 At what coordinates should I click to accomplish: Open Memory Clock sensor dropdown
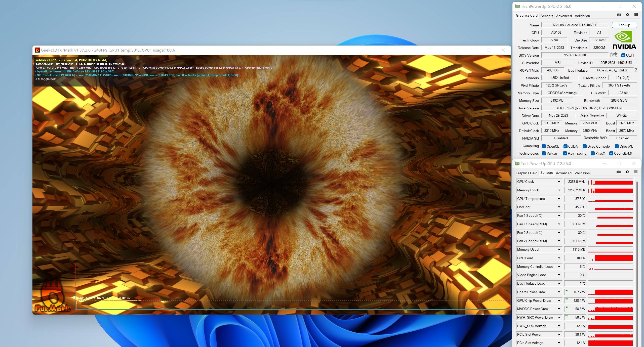point(559,190)
